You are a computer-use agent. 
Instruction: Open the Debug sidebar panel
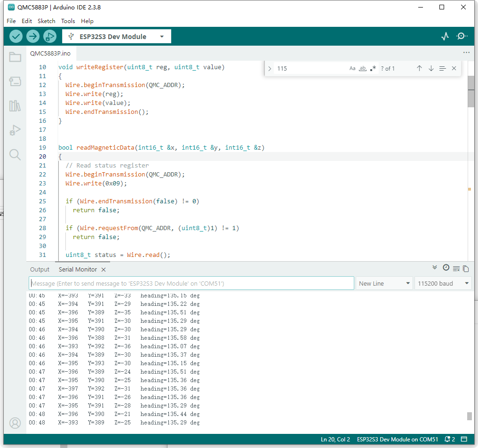click(15, 130)
